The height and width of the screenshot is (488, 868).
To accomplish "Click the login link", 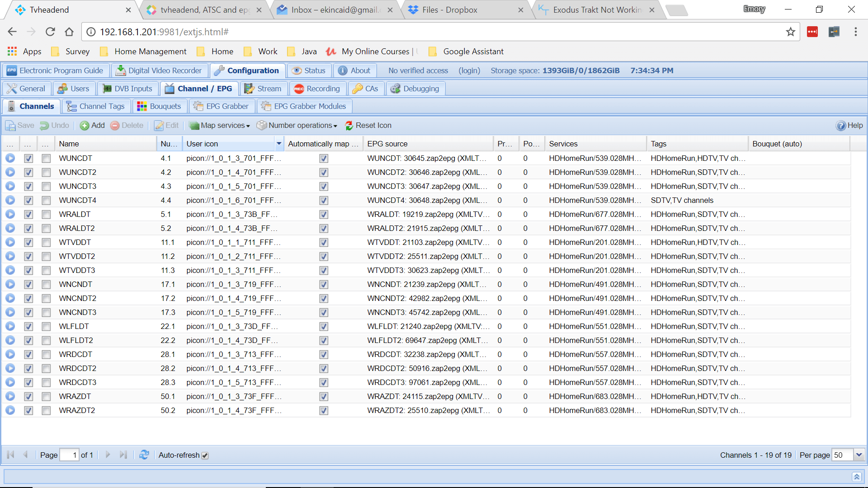I will [x=469, y=70].
